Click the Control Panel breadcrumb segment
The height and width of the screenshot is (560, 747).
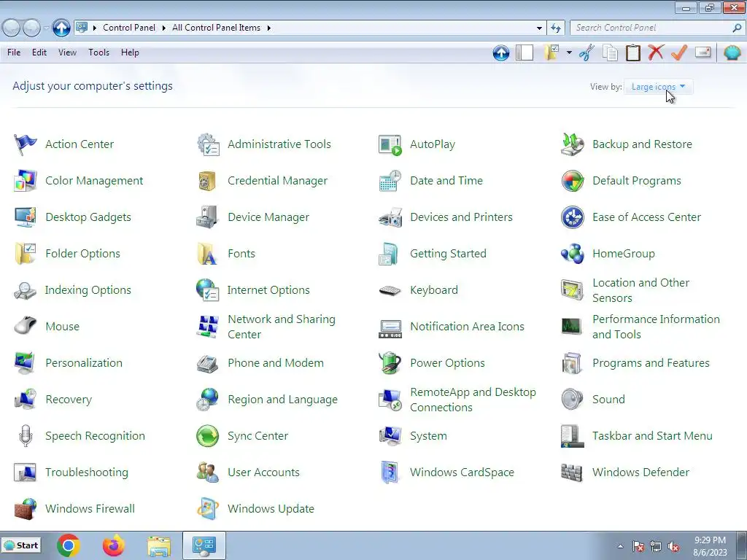coord(129,28)
